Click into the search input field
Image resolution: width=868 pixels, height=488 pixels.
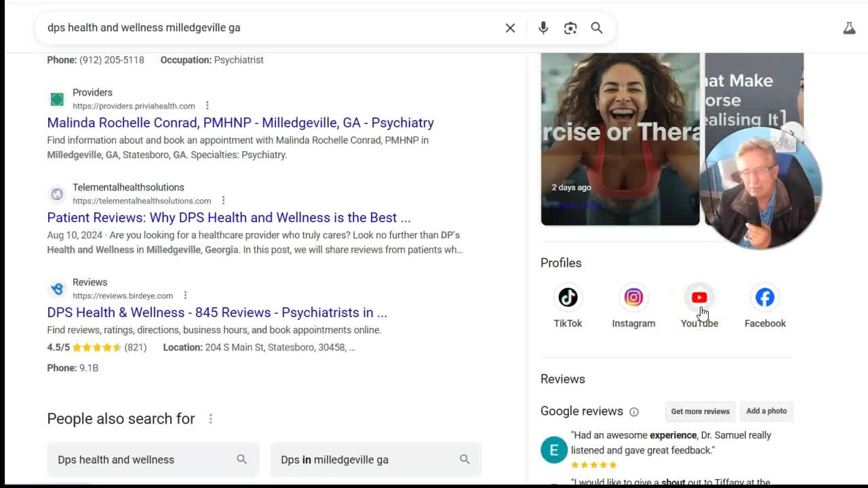tap(271, 28)
